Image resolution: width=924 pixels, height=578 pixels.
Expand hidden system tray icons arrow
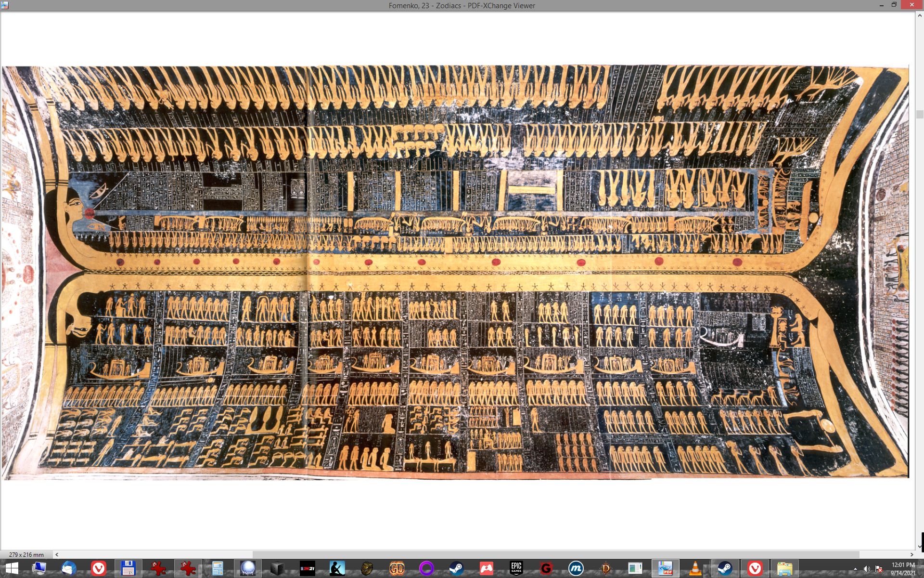click(x=855, y=569)
